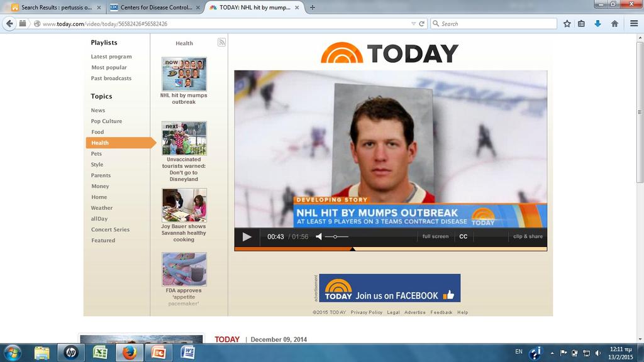Image resolution: width=644 pixels, height=362 pixels.
Task: Click the TODAY logo header
Action: click(x=390, y=53)
